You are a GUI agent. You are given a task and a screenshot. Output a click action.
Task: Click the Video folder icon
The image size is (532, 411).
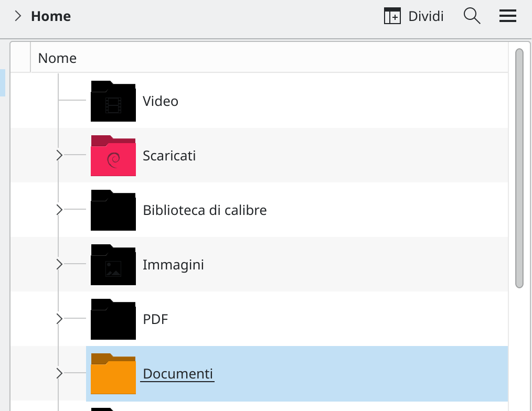point(113,101)
